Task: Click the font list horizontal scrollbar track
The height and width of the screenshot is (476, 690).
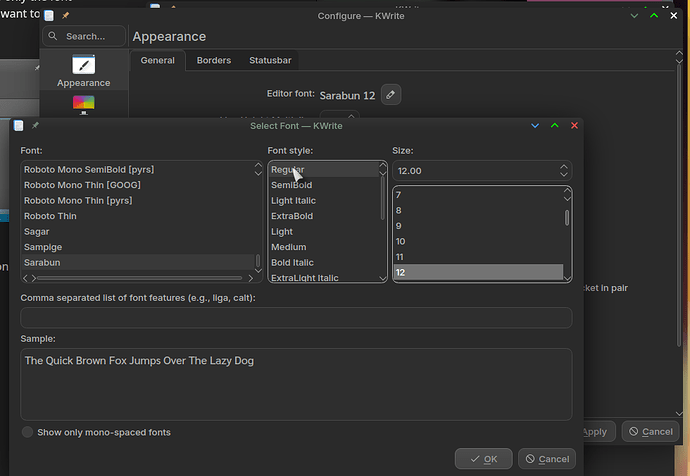Action: pyautogui.click(x=139, y=278)
